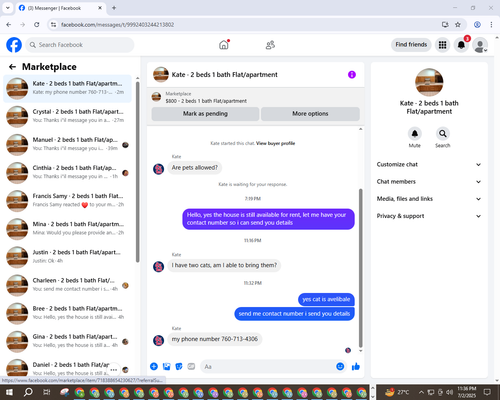The image size is (500, 400).
Task: Open the browser tab search dropdown
Action: [8, 8]
